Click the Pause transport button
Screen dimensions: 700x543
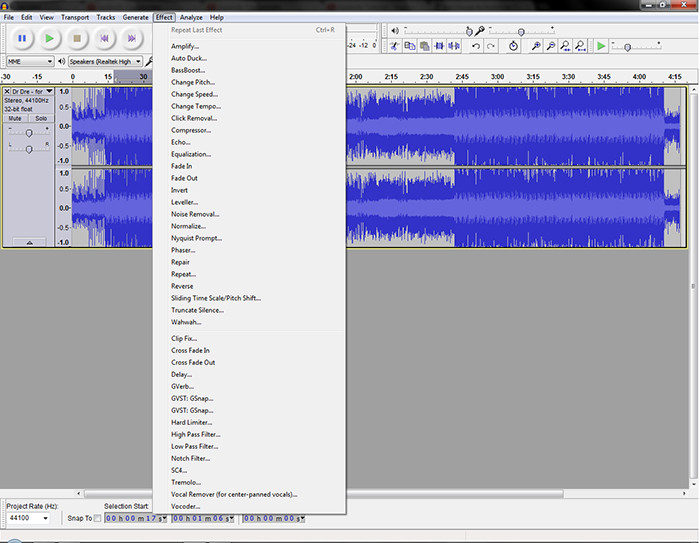coord(21,39)
